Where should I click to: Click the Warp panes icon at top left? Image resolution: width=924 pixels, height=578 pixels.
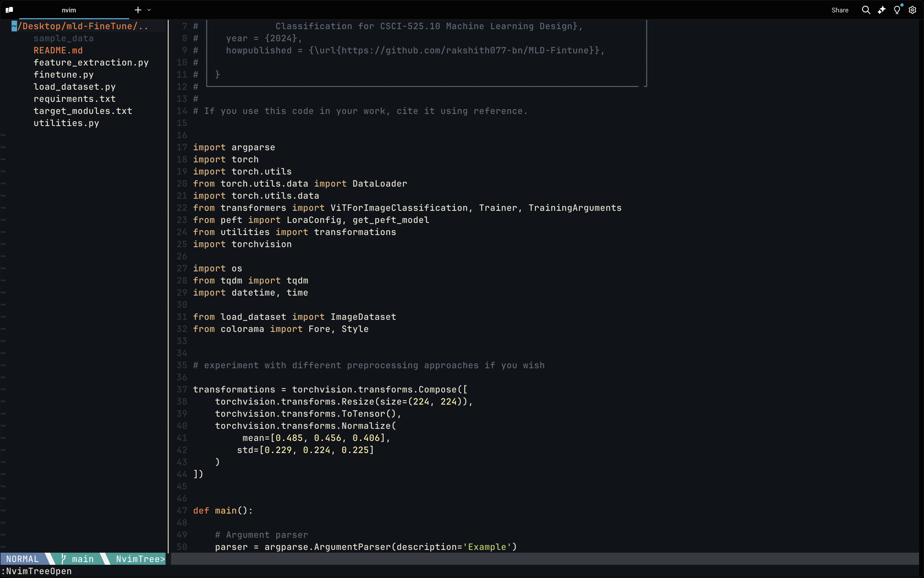coord(10,10)
